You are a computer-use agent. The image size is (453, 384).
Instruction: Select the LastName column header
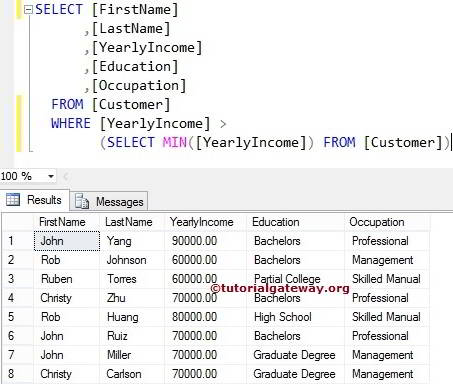coord(131,222)
